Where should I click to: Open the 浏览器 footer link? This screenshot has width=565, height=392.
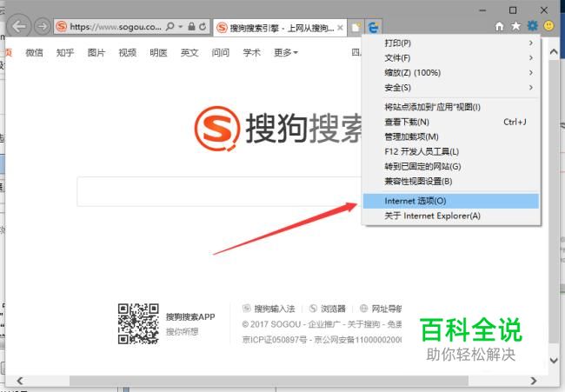click(x=333, y=309)
